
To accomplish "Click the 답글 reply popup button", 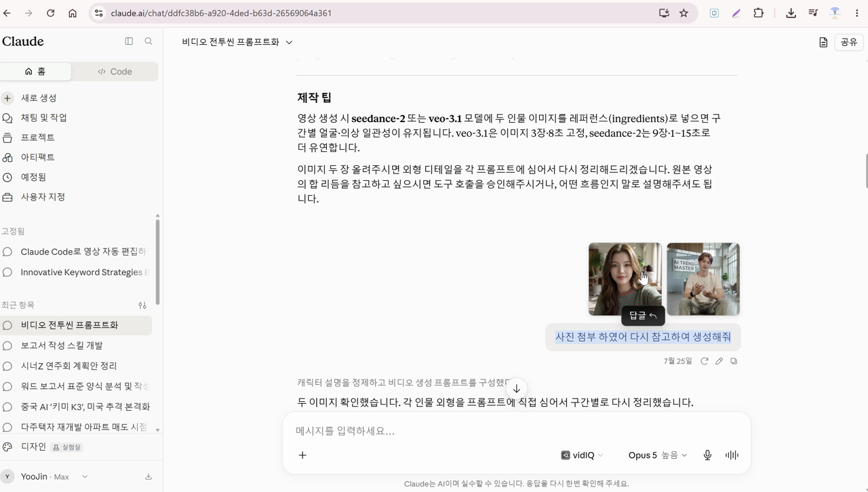I will pos(643,316).
